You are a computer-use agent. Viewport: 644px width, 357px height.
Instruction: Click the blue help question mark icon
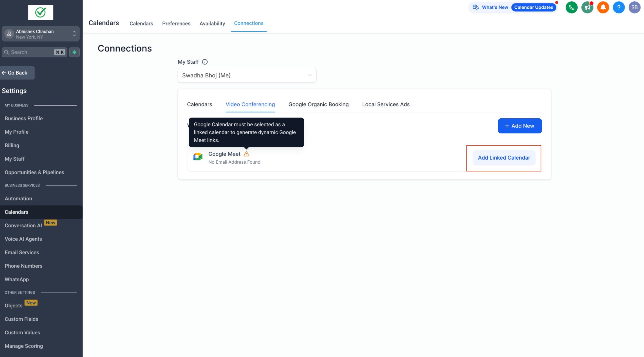pos(619,7)
